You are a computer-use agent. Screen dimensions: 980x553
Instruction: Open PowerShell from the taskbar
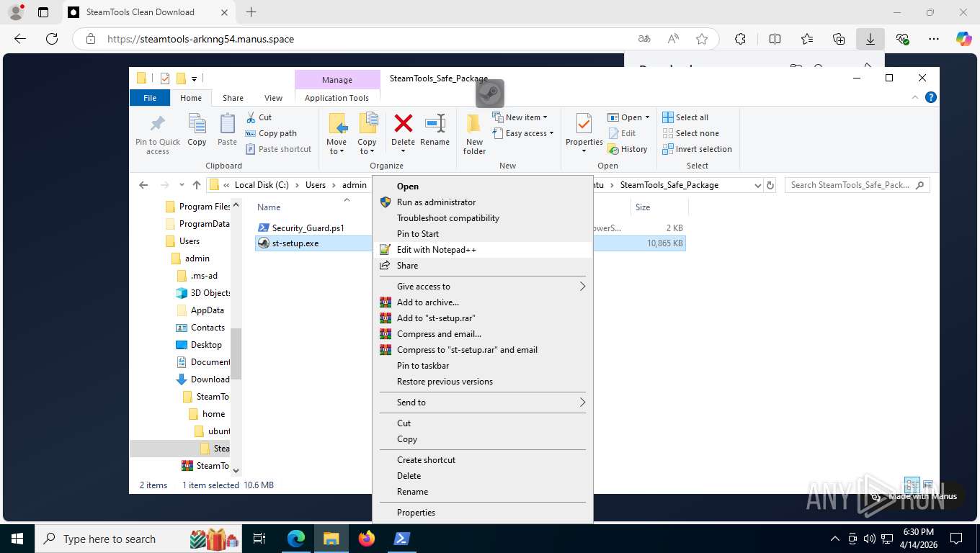401,539
